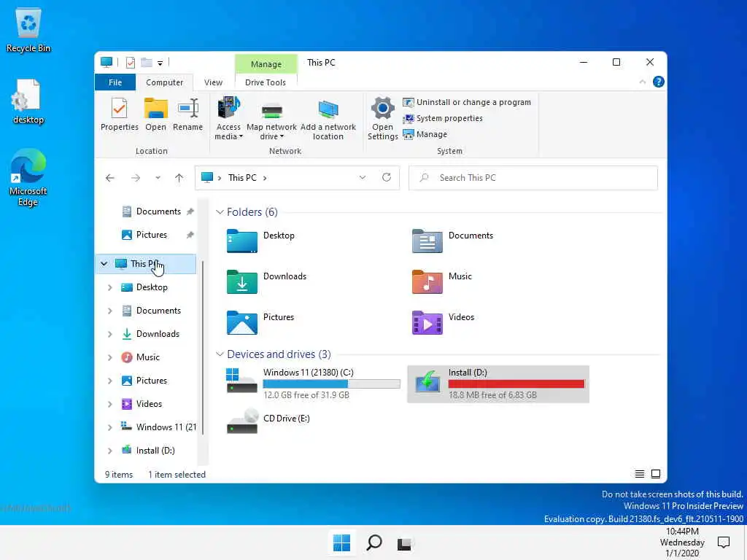Click the quick access Properties checkmark icon

click(131, 63)
